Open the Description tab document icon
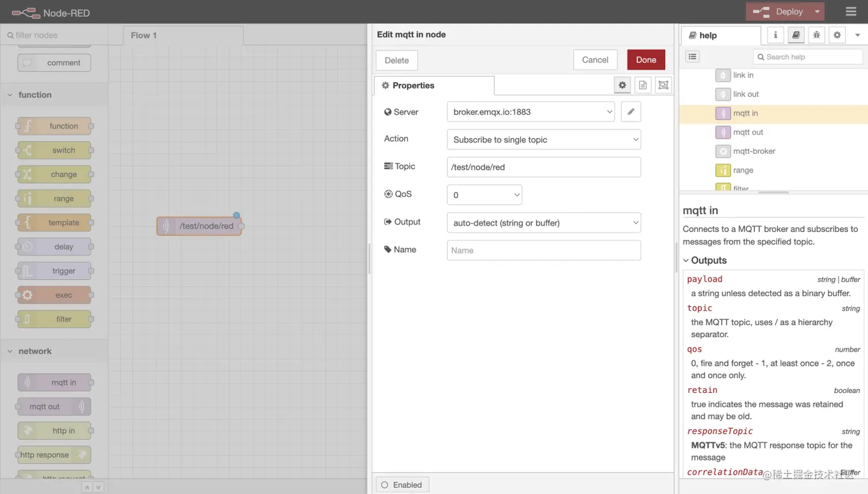 click(642, 84)
